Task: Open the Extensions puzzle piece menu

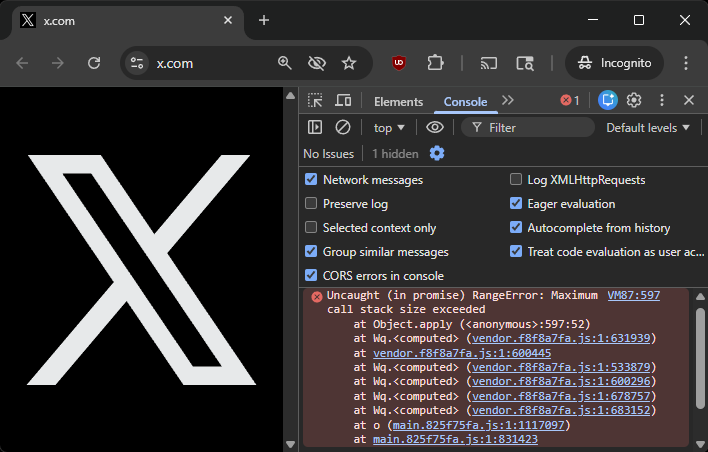Action: pyautogui.click(x=435, y=63)
